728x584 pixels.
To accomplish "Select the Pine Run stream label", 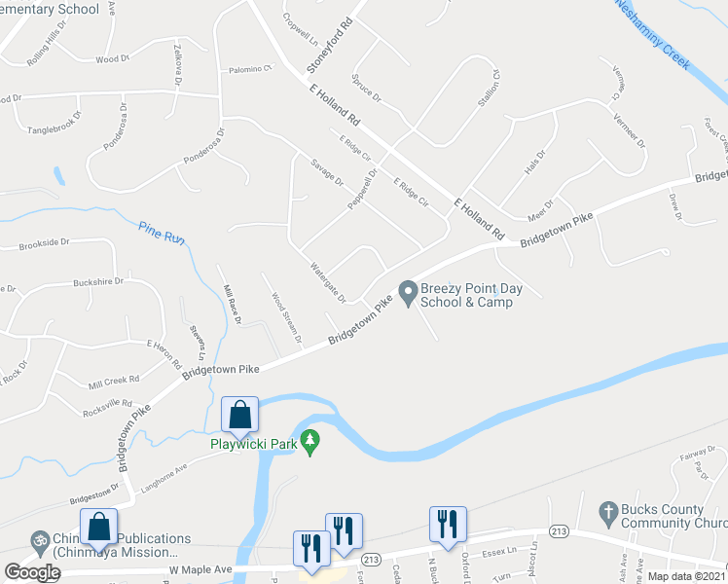I will click(x=162, y=233).
